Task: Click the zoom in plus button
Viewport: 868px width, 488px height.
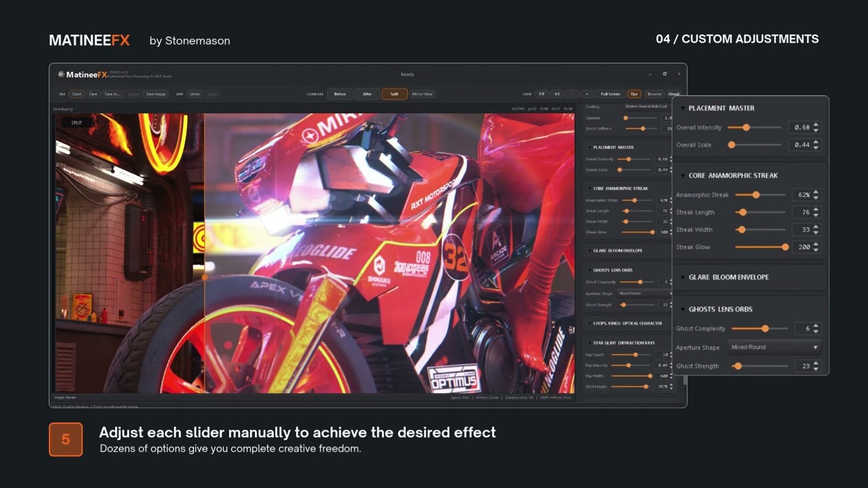Action: click(x=587, y=94)
